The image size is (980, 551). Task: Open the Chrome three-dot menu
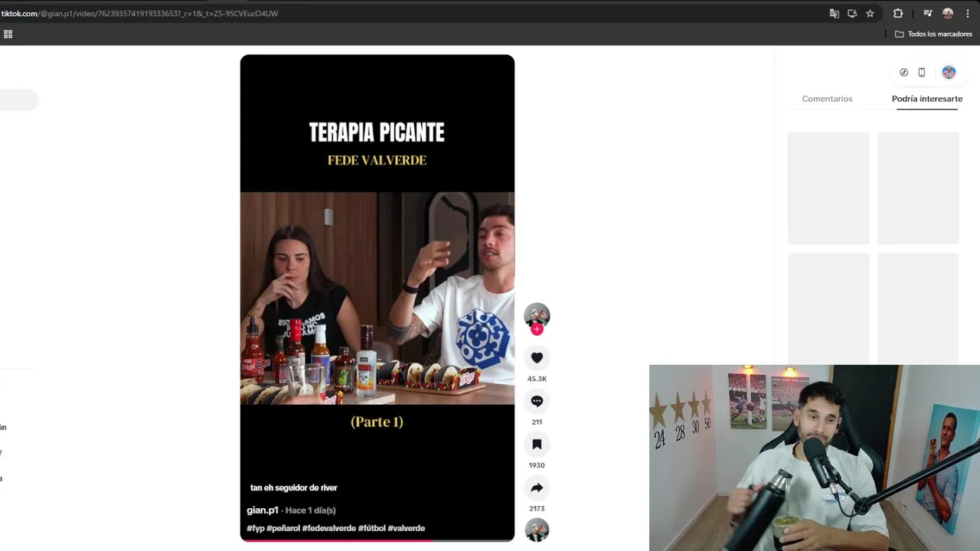[968, 13]
